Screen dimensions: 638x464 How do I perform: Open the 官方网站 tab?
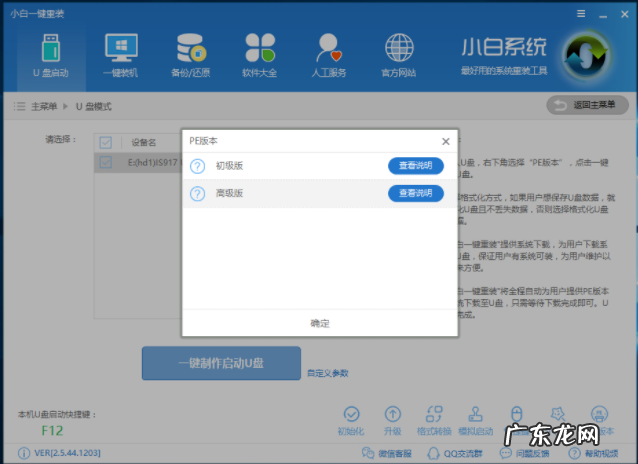[x=399, y=56]
